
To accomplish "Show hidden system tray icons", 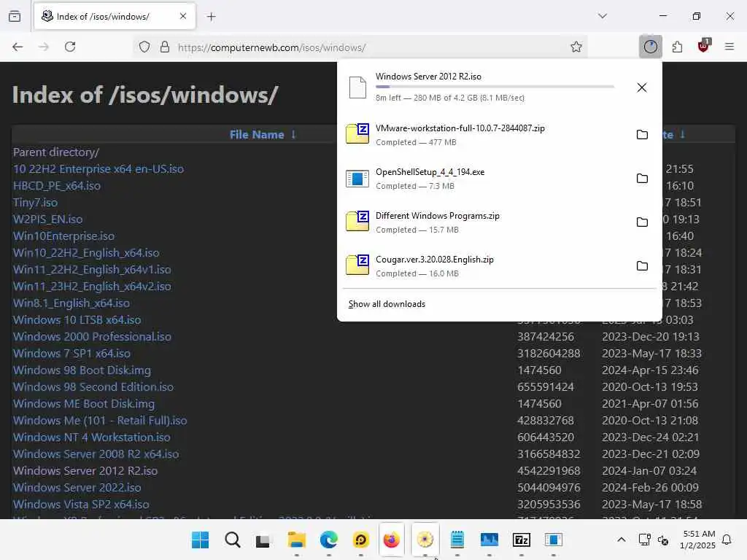I will click(622, 540).
